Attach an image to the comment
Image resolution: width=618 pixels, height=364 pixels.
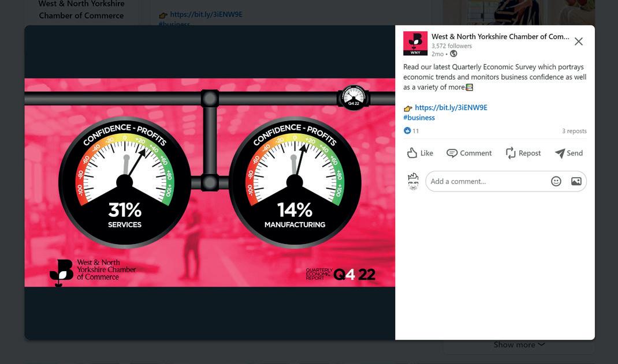click(x=576, y=181)
